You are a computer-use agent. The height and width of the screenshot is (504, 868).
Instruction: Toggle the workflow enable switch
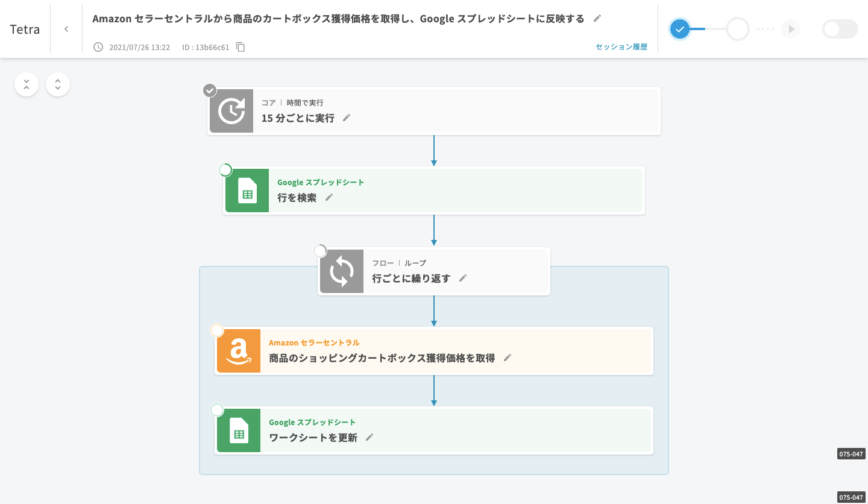click(x=840, y=29)
